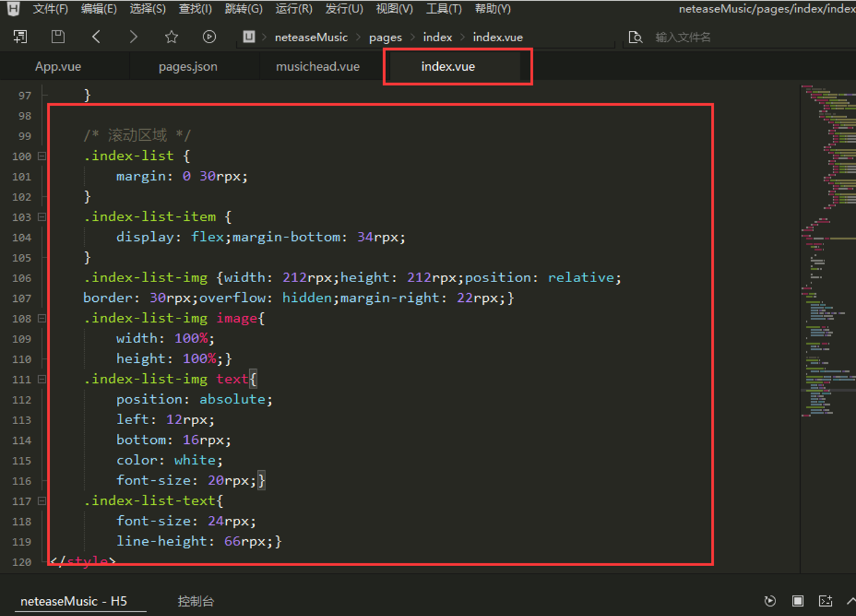Screen dimensions: 856x616
Task: Switch to musichead.vue tab
Action: (318, 66)
